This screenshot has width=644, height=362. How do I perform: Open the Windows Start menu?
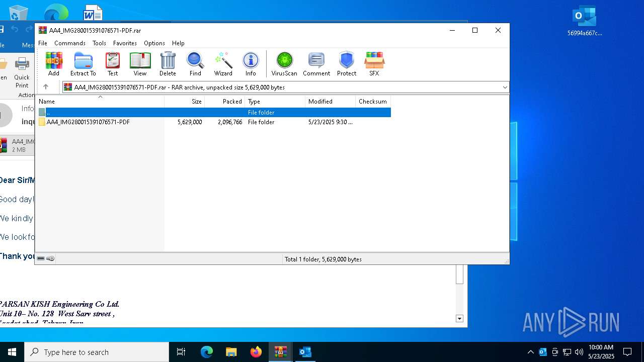(x=12, y=352)
